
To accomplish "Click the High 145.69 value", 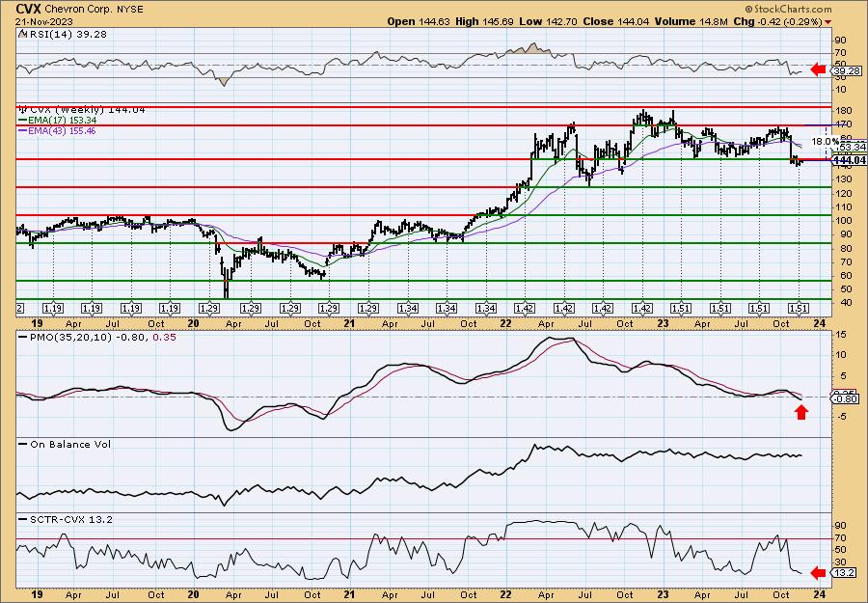I will 484,21.
